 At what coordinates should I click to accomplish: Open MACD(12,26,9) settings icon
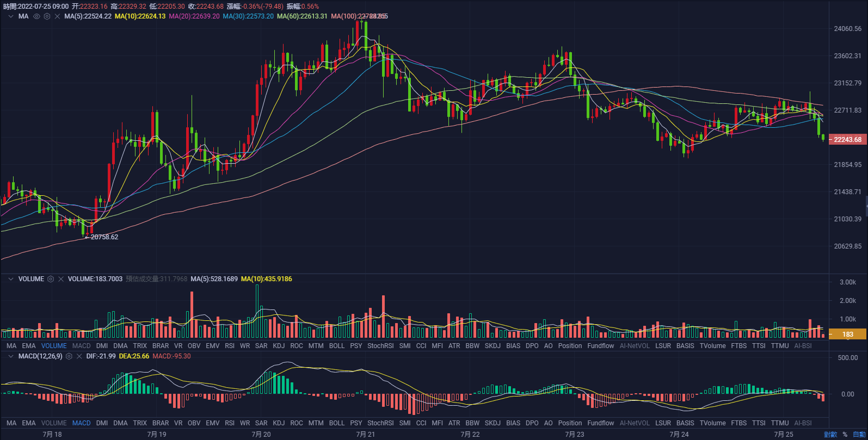69,356
